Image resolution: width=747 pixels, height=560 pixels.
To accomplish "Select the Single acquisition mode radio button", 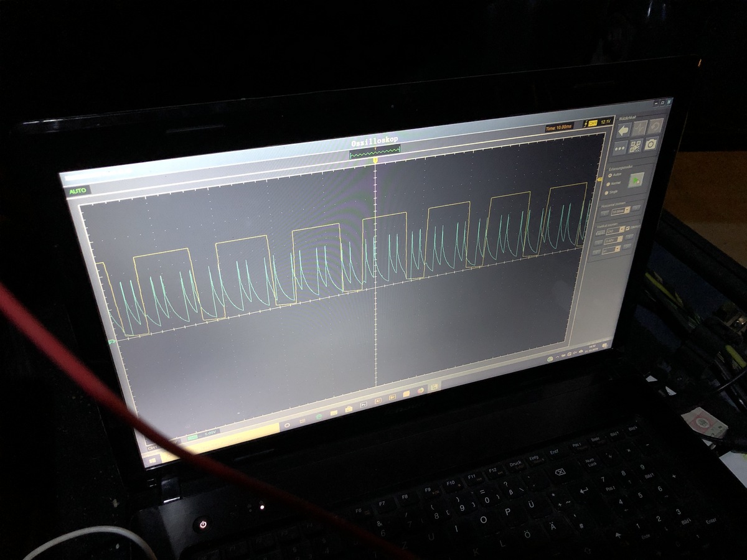I will [606, 193].
